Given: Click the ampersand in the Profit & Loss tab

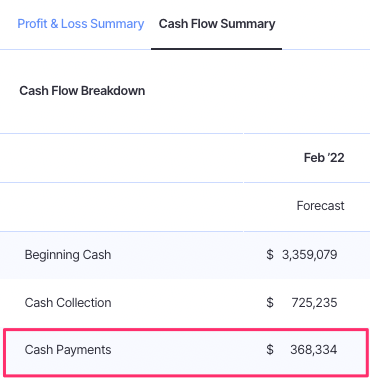Looking at the screenshot, I should tap(54, 24).
